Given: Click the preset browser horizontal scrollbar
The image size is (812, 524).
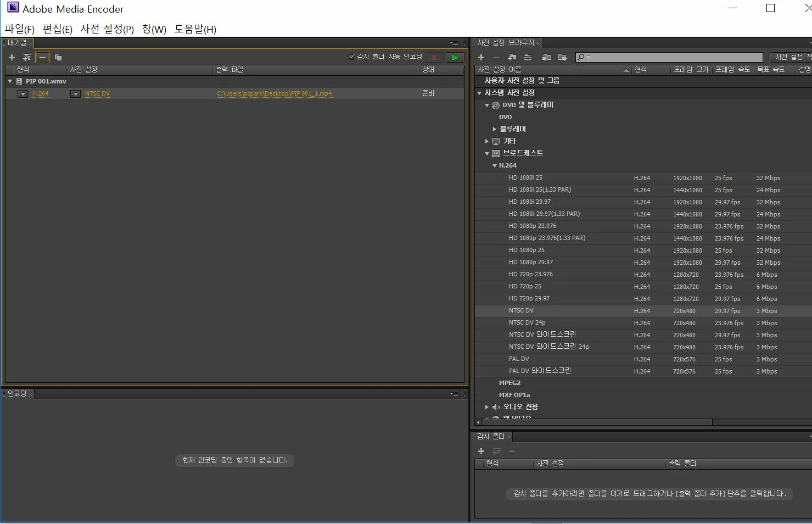Looking at the screenshot, I should pyautogui.click(x=597, y=422).
